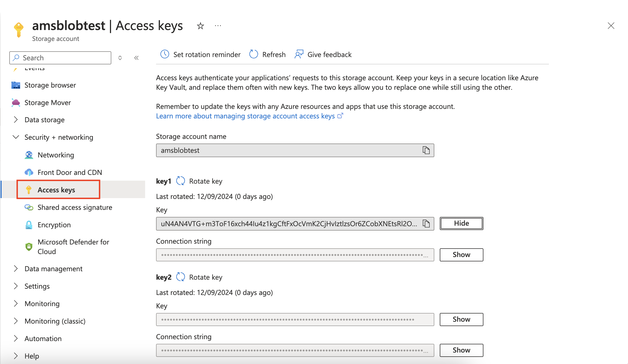Open Learn more about managing access keys link
Image resolution: width=628 pixels, height=364 pixels.
249,116
